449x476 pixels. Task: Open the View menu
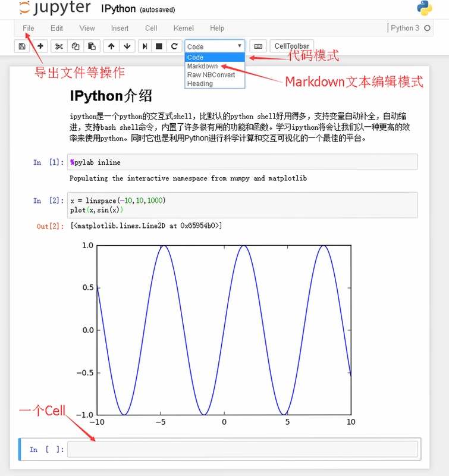point(87,28)
